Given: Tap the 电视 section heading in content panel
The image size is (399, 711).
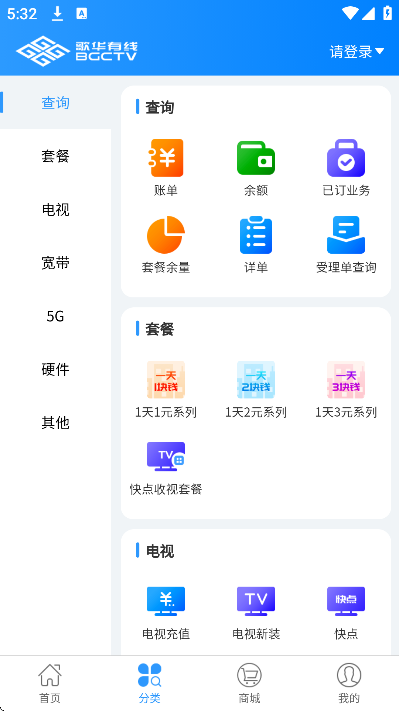Looking at the screenshot, I should [160, 551].
